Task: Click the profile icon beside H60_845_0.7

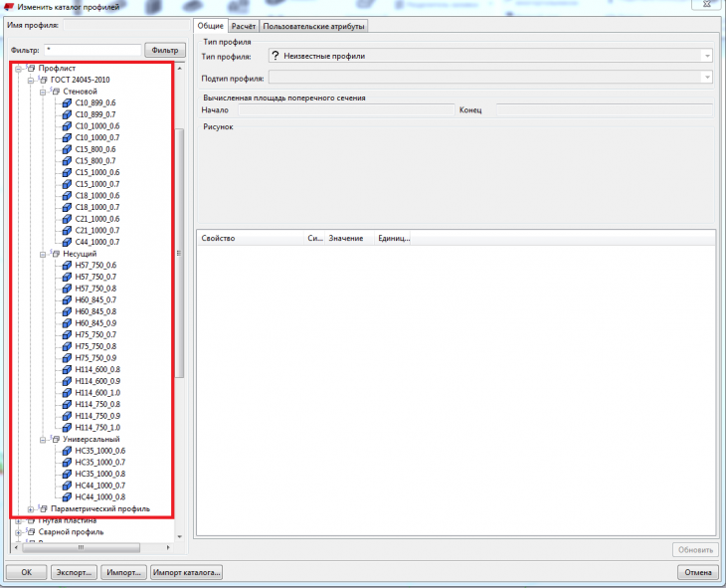Action: coord(67,299)
